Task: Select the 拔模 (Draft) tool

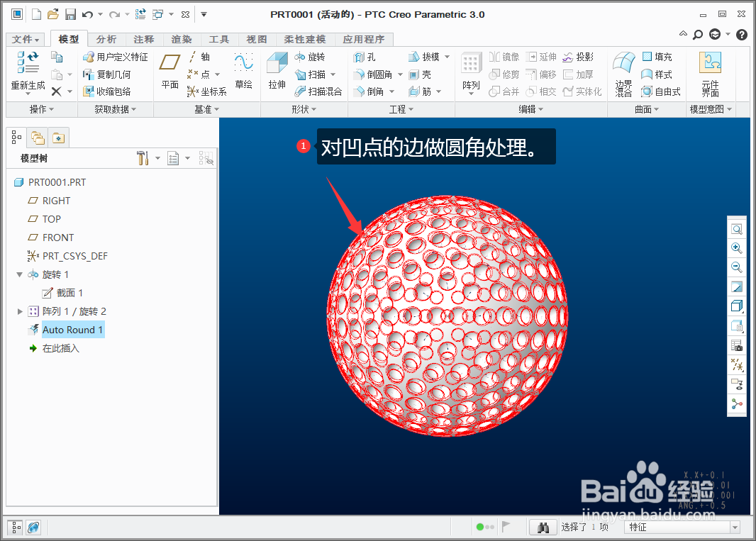Action: [424, 57]
